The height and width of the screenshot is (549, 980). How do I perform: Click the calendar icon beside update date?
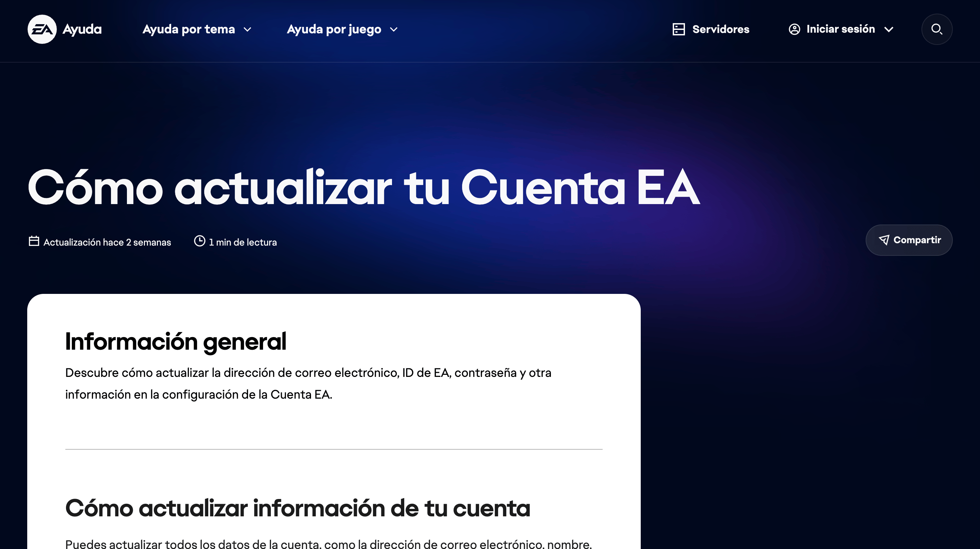tap(34, 241)
